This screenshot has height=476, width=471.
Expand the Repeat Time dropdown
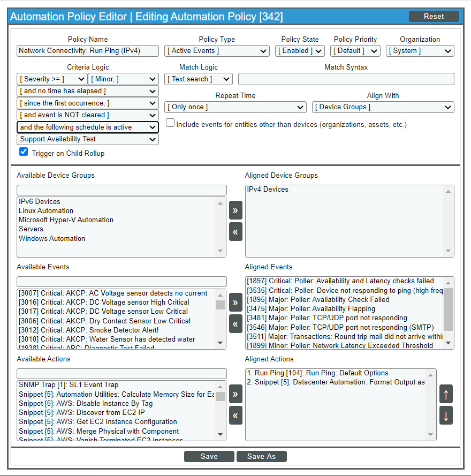click(x=236, y=107)
